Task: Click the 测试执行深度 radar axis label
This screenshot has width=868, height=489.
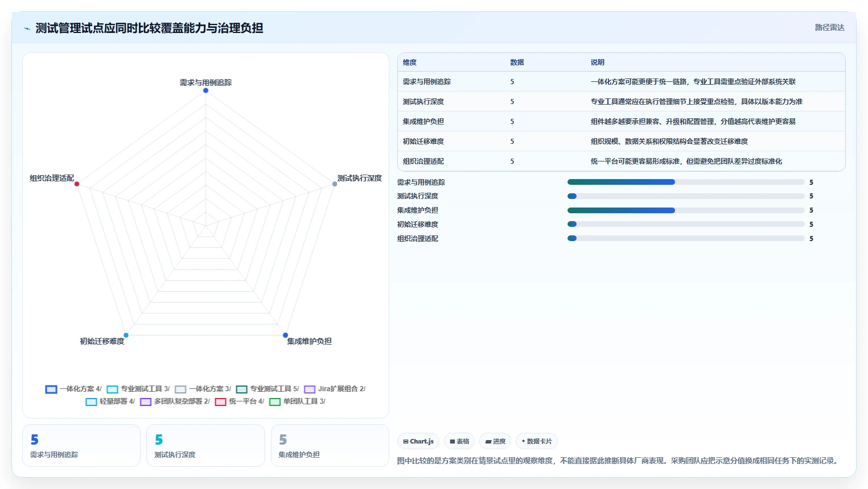Action: tap(359, 178)
